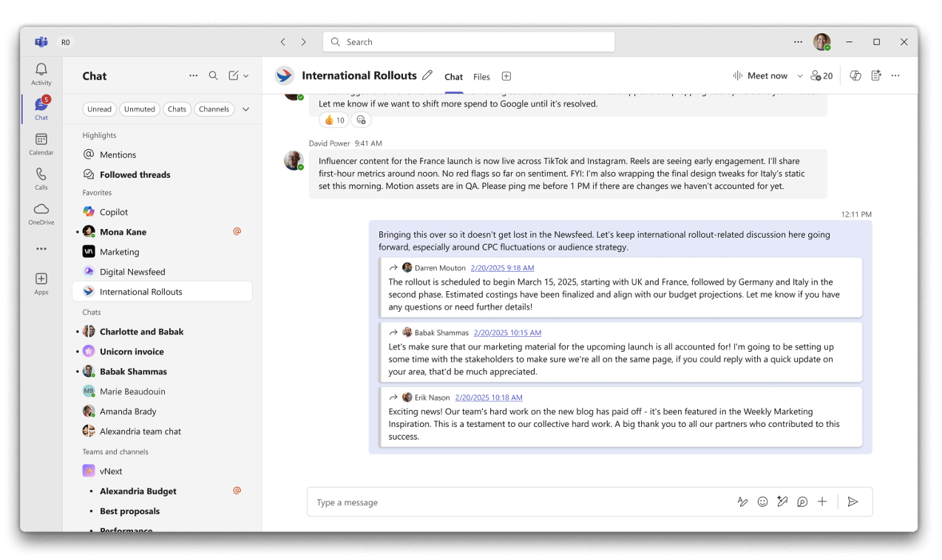Screen dimensions: 942x560
Task: Open the Calls section
Action: click(41, 178)
